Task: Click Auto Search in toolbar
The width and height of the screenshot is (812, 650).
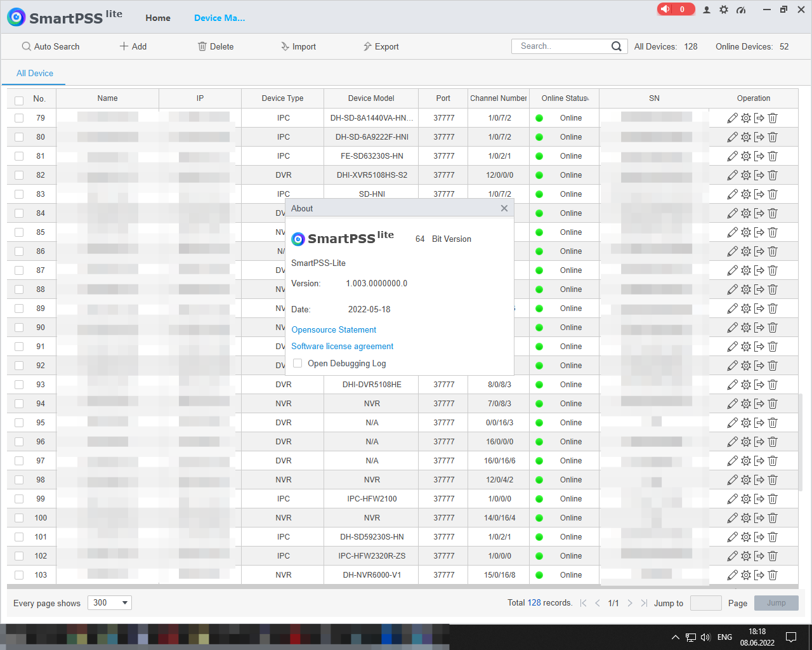Action: [51, 46]
